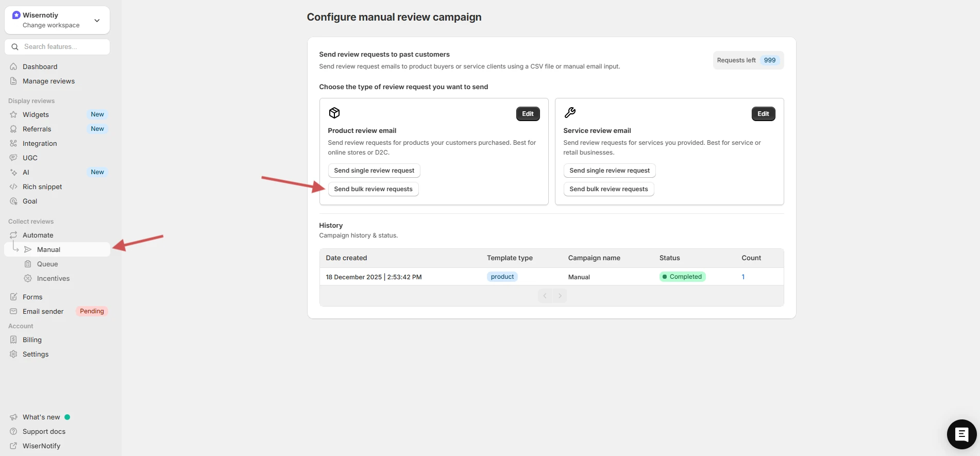
Task: Send bulk review requests for Product email
Action: click(x=373, y=189)
